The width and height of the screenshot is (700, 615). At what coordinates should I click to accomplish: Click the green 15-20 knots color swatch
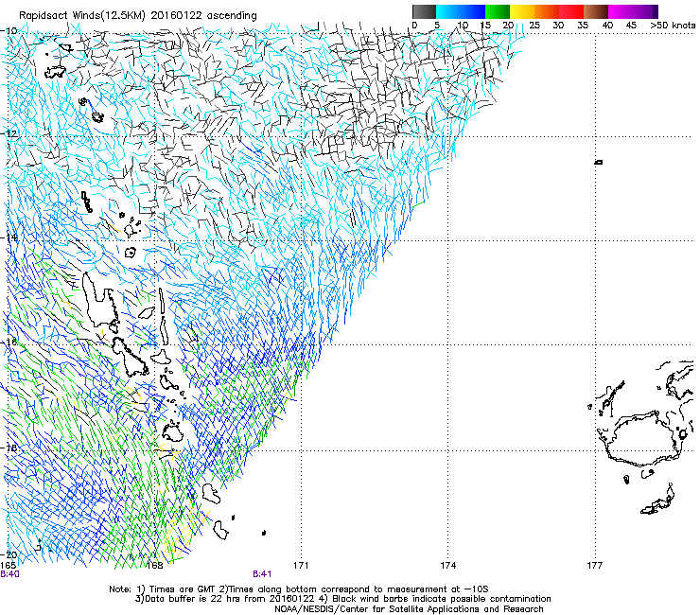click(498, 11)
